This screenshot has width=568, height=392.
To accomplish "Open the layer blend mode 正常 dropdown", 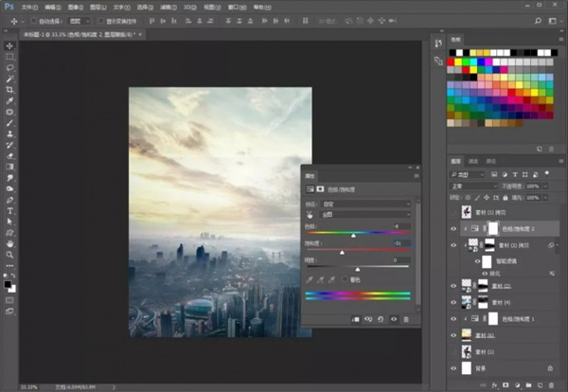I will point(475,187).
